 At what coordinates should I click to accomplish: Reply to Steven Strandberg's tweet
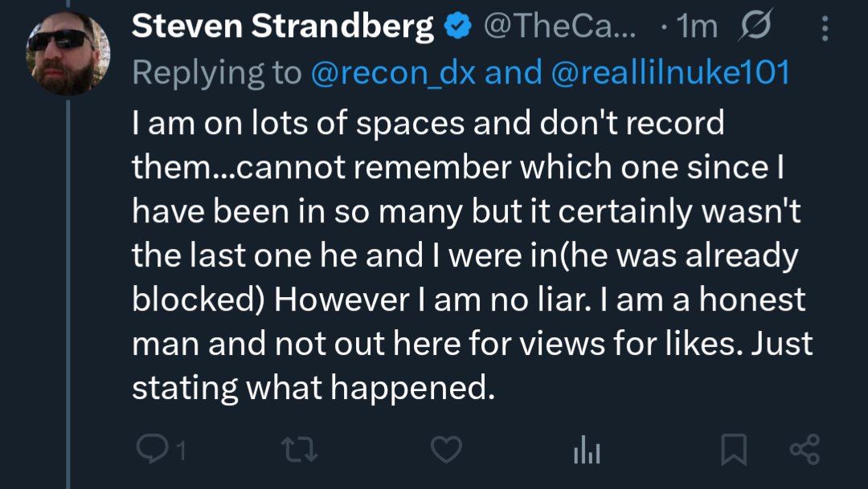[x=149, y=450]
